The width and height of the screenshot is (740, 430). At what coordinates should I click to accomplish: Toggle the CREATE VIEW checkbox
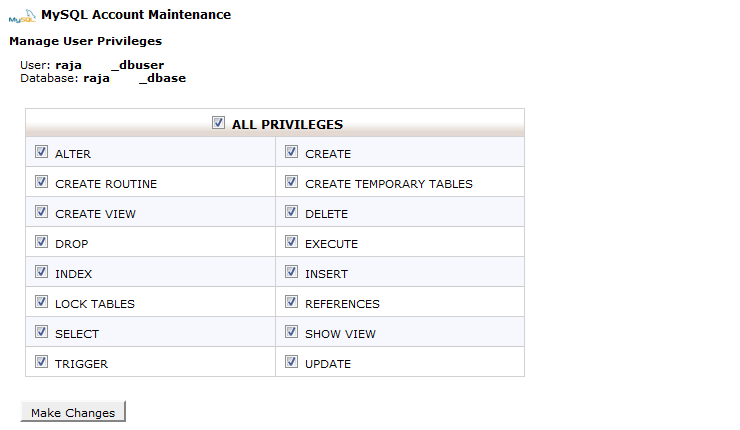tap(42, 213)
